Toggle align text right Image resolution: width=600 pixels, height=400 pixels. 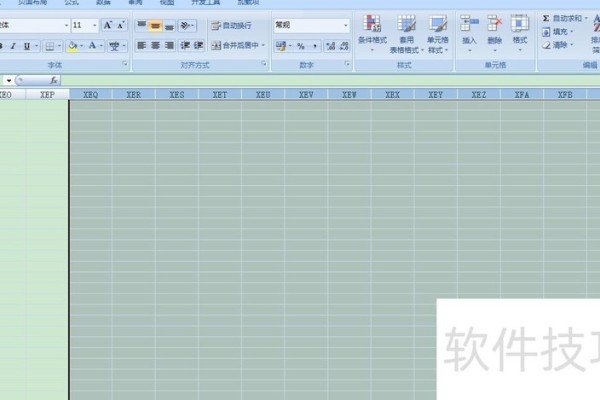(169, 46)
